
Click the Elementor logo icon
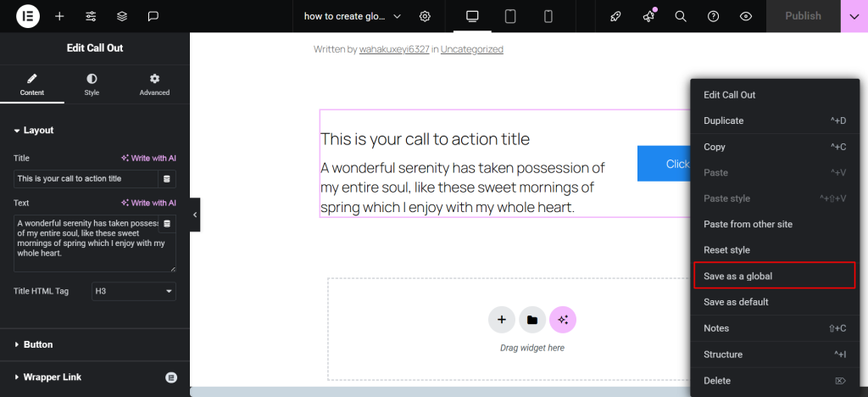pos(27,16)
